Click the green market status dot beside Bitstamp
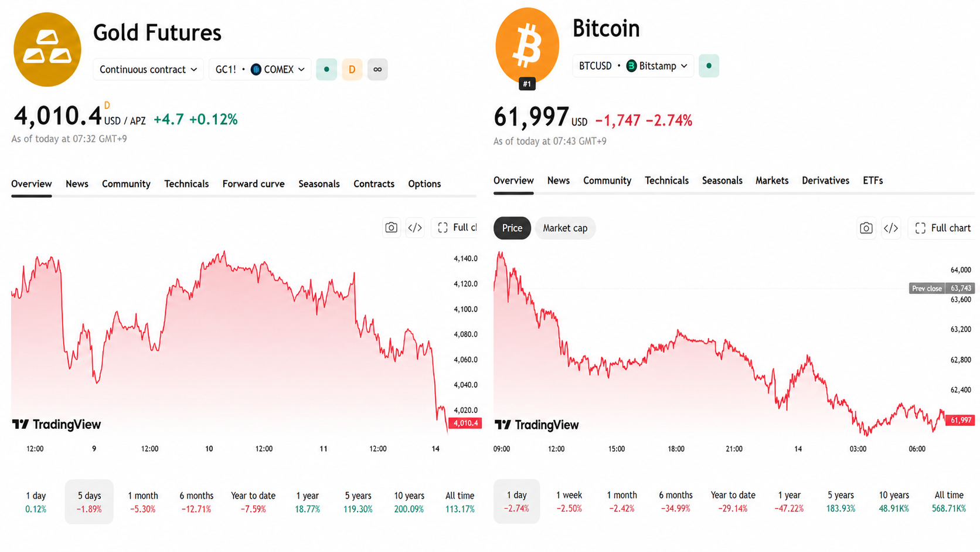Image resolution: width=980 pixels, height=552 pixels. coord(709,66)
